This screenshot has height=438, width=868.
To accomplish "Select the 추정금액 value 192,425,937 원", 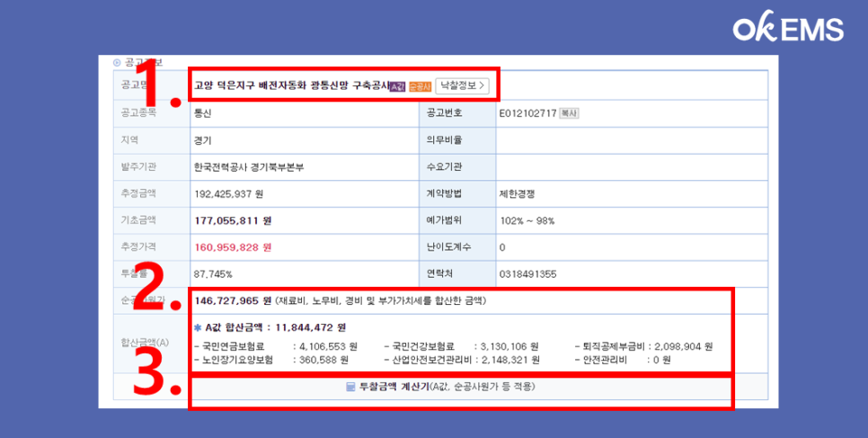I will [228, 194].
